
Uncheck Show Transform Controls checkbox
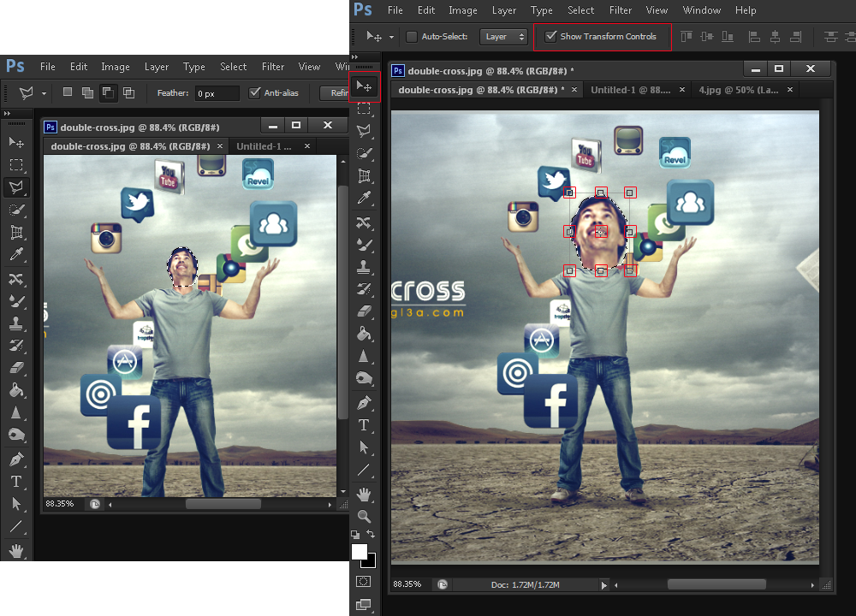(x=550, y=36)
